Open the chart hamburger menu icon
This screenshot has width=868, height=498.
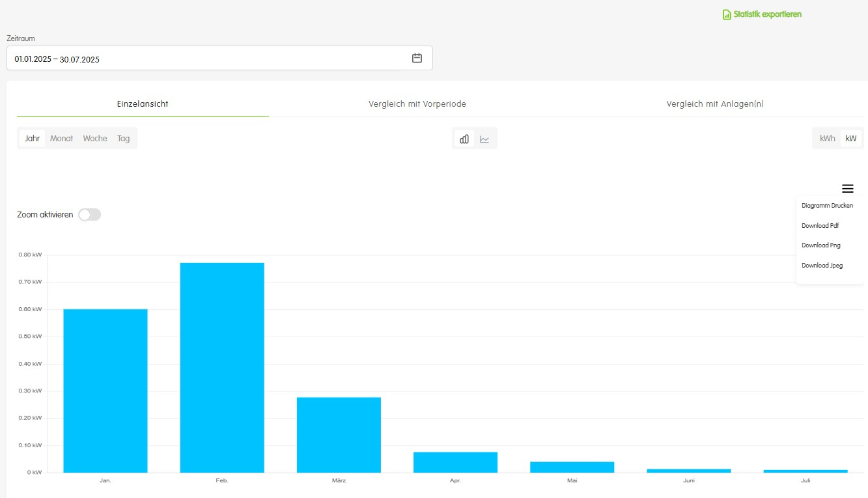pos(847,189)
